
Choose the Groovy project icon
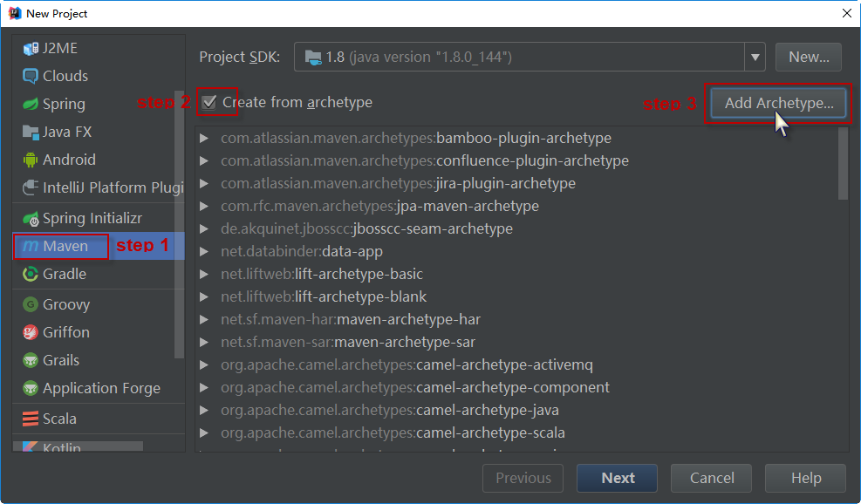pos(31,304)
